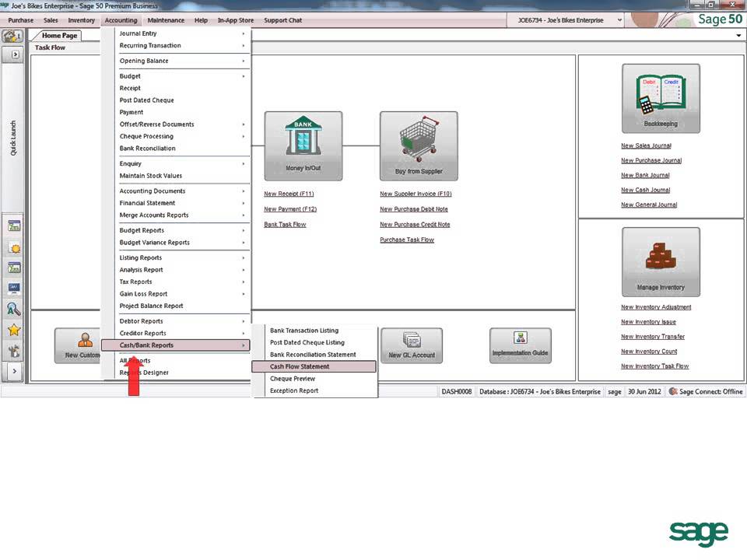Click the New Customer icon button

point(78,345)
